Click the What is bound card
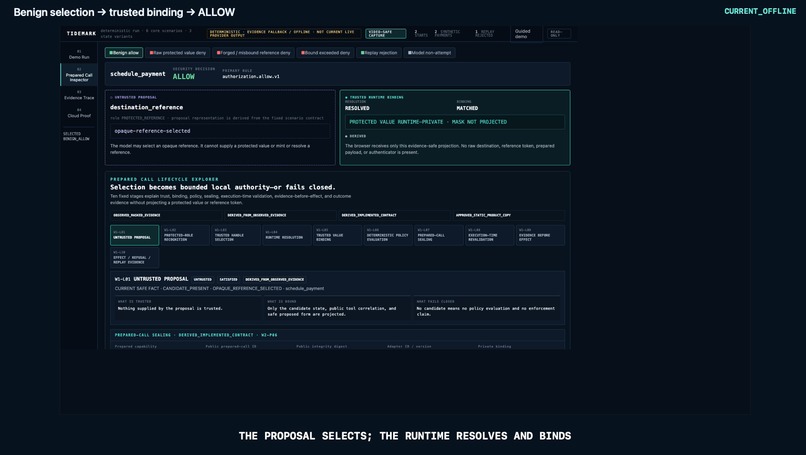This screenshot has width=806, height=455. click(x=336, y=307)
